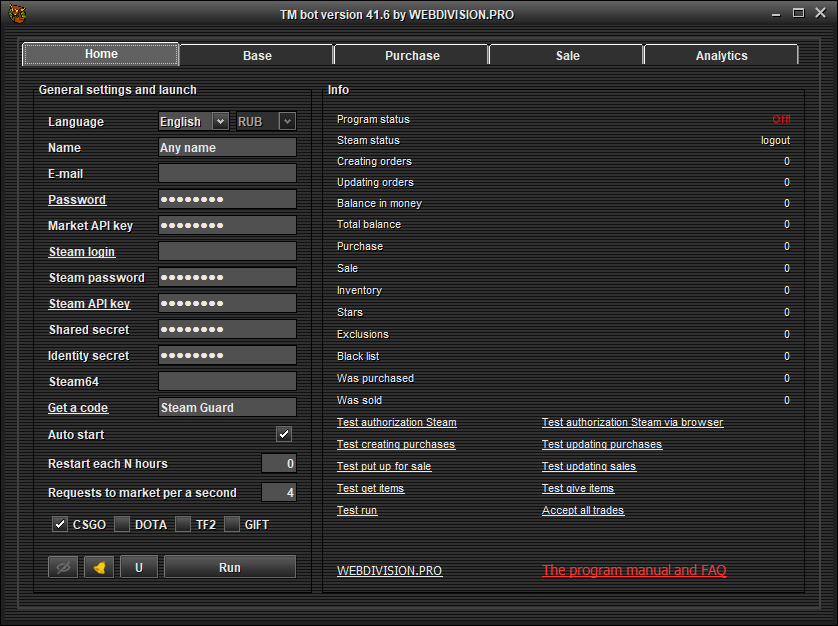The width and height of the screenshot is (838, 626).
Task: Close the TM bot window
Action: click(819, 14)
